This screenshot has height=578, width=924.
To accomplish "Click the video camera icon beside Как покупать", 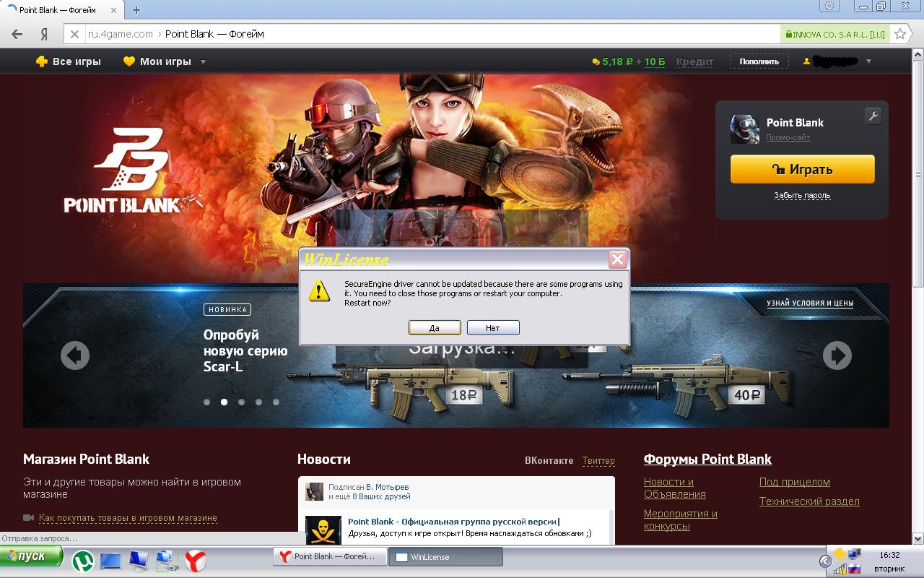I will tap(29, 518).
